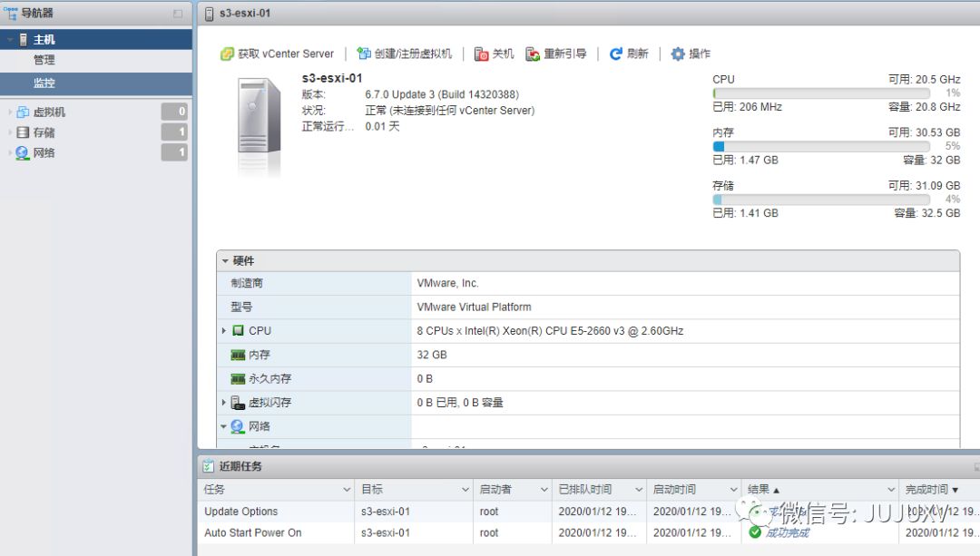
Task: Collapse the 主机 tree node
Action: pyautogui.click(x=10, y=40)
